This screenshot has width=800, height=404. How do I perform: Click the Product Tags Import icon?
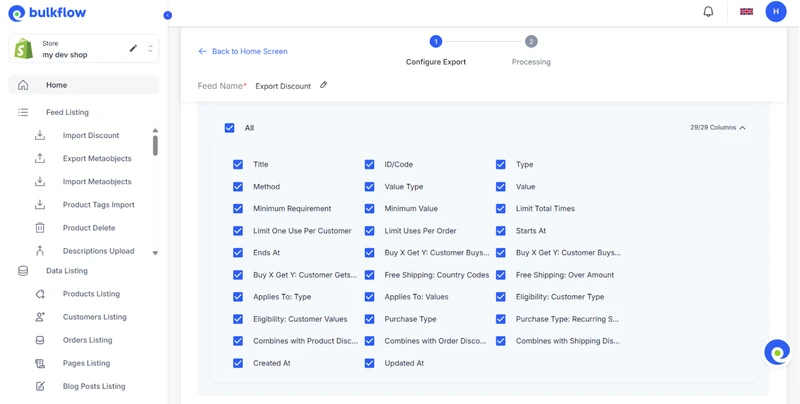[40, 205]
